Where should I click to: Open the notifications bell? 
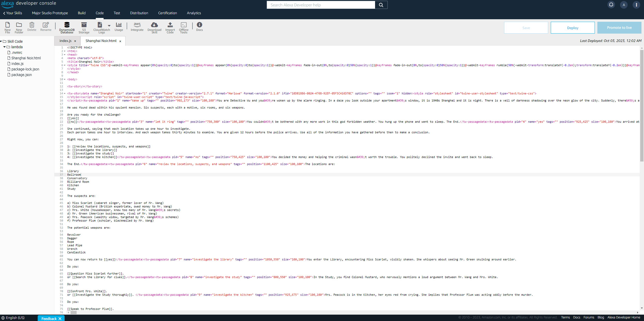tap(611, 5)
